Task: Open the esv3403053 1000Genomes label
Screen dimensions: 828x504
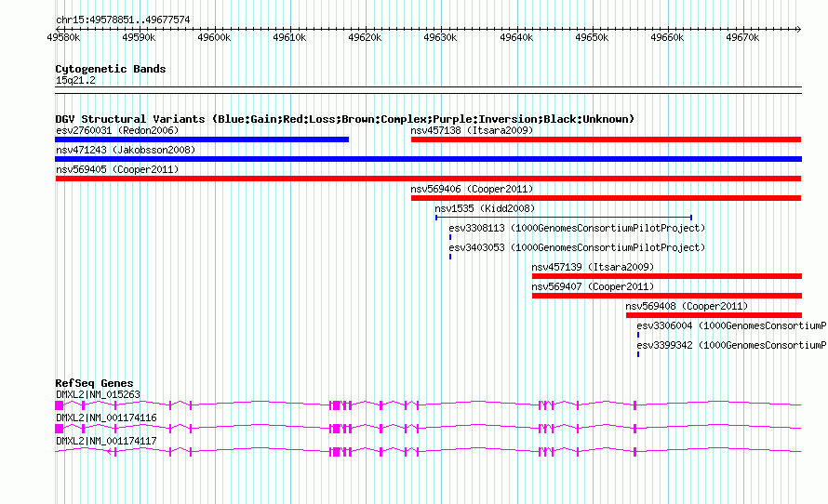Action: click(x=577, y=247)
